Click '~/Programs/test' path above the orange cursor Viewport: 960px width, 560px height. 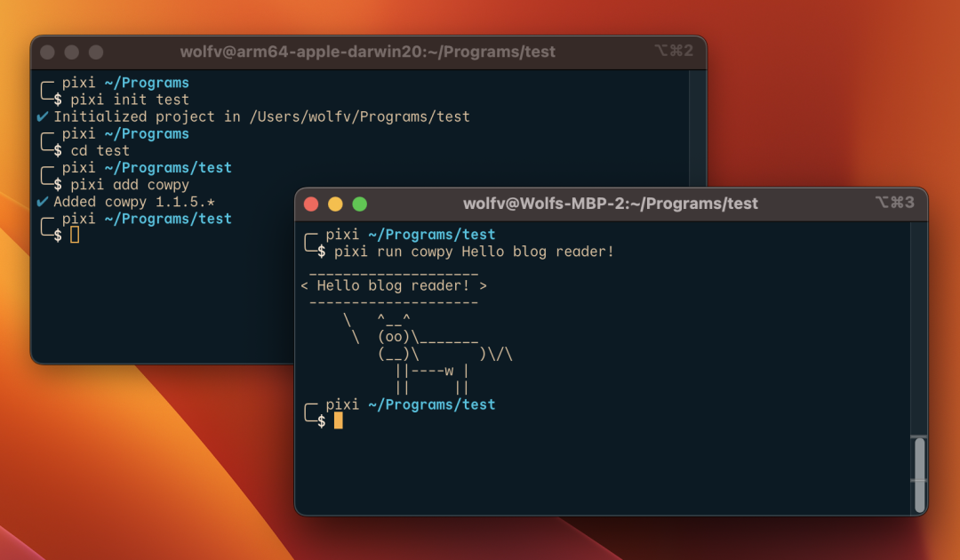[x=432, y=404]
